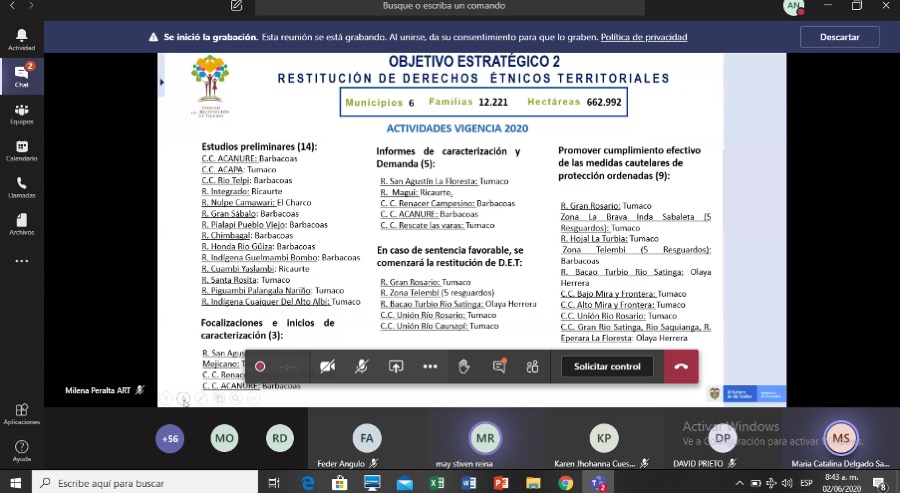
Task: Start a new chat with compose icon
Action: (x=236, y=6)
